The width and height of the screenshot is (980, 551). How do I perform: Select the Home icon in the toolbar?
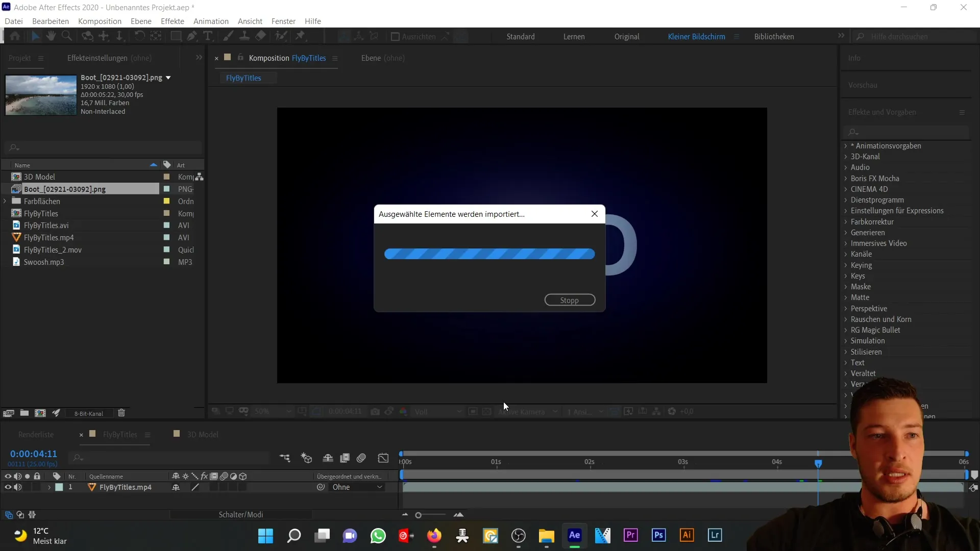15,36
